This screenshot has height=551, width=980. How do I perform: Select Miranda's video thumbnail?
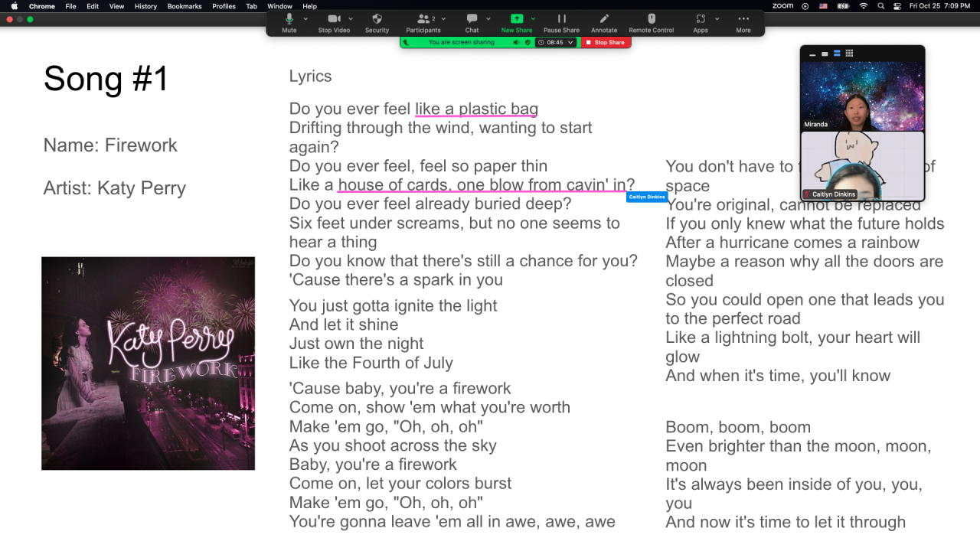[x=862, y=96]
